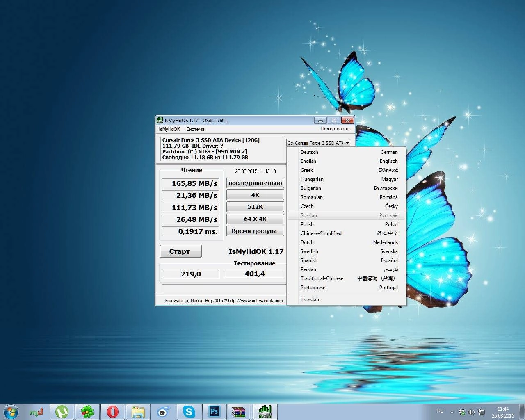Click the RU language indicator
The width and height of the screenshot is (525, 420).
pyautogui.click(x=440, y=411)
